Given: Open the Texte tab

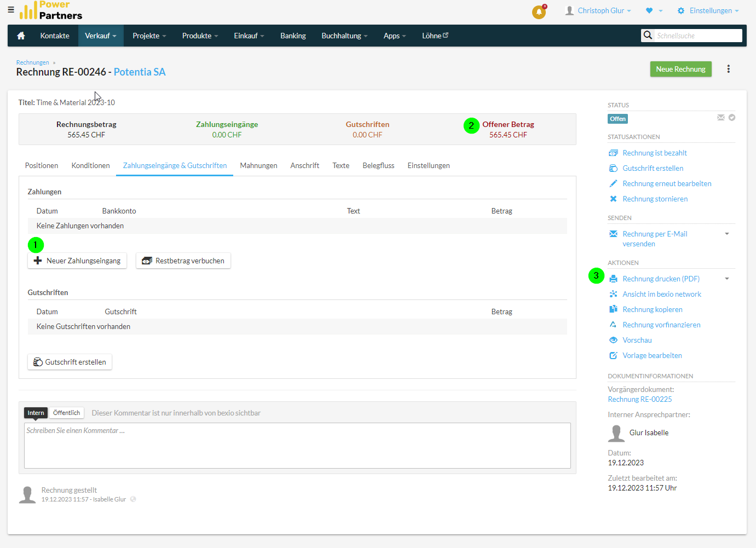Looking at the screenshot, I should (x=341, y=165).
